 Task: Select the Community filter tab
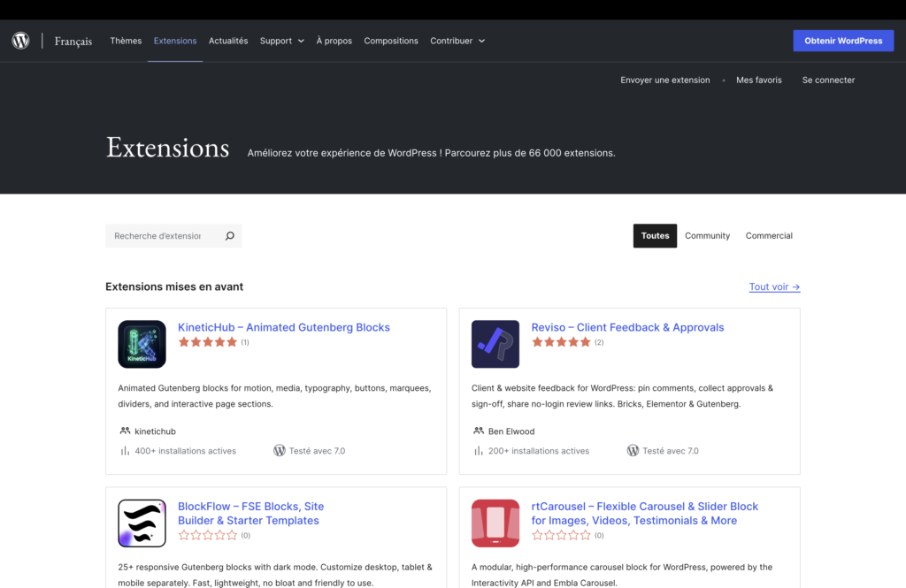pyautogui.click(x=707, y=236)
